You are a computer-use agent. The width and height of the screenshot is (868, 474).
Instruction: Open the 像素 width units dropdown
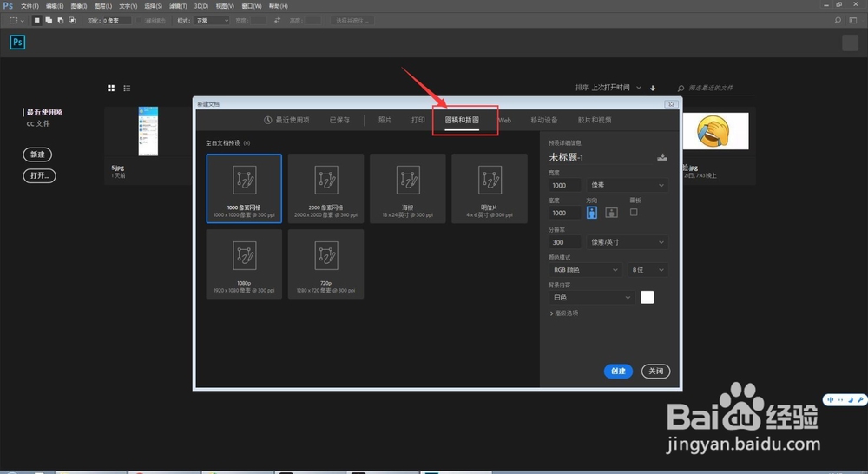pos(628,186)
